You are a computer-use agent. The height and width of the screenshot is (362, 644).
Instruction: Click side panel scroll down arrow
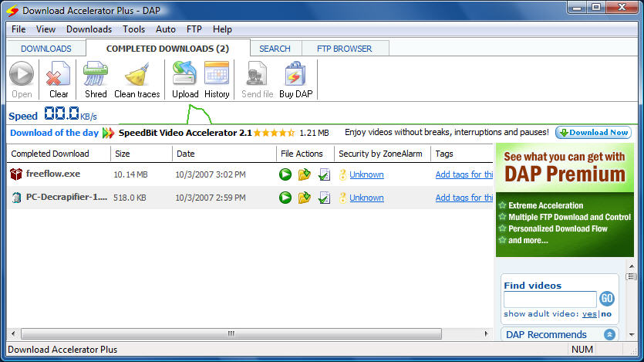point(632,335)
